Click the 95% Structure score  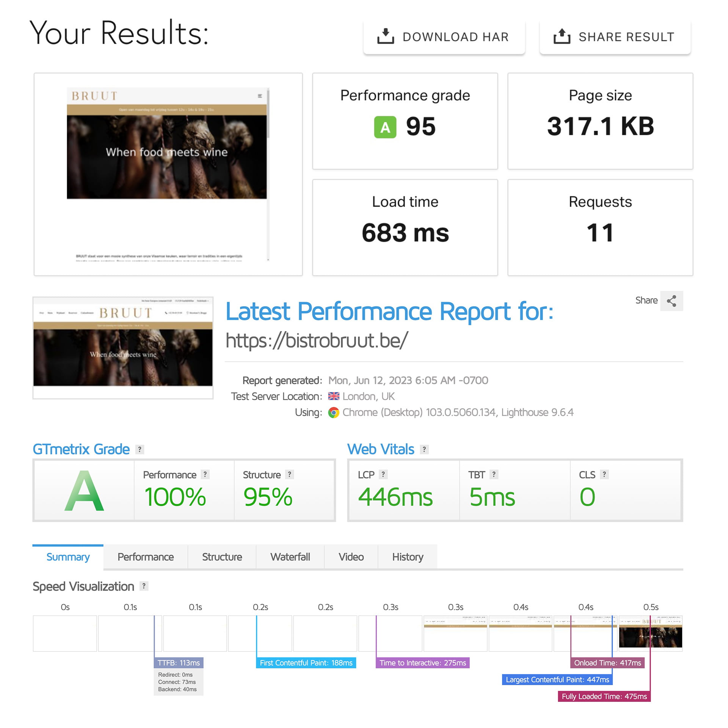[268, 497]
